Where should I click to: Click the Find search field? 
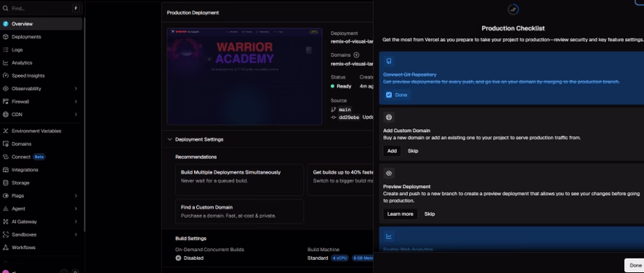(41, 8)
